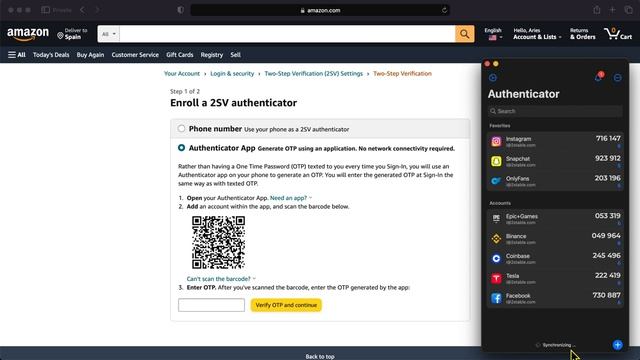640x360 pixels.
Task: Go to Two-Step Verification (2SV) Settings breadcrumb
Action: pyautogui.click(x=313, y=73)
